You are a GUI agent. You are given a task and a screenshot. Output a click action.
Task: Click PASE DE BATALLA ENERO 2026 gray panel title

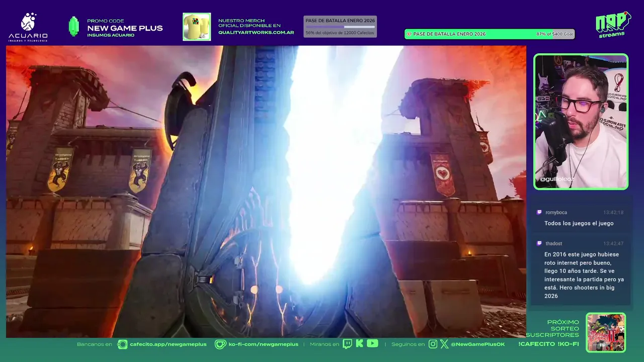[340, 21]
